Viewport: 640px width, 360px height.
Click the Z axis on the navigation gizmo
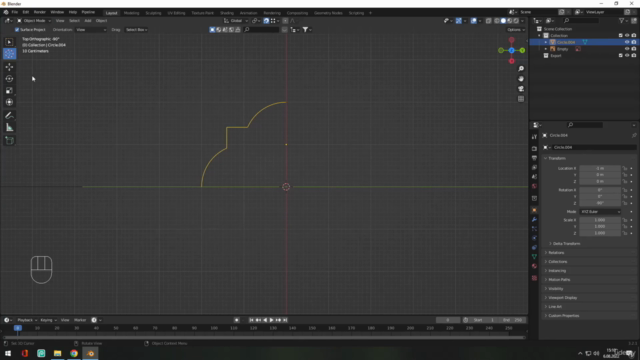[511, 50]
